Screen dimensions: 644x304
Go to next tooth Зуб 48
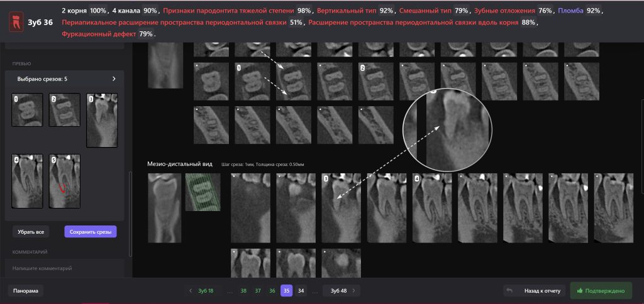340,291
